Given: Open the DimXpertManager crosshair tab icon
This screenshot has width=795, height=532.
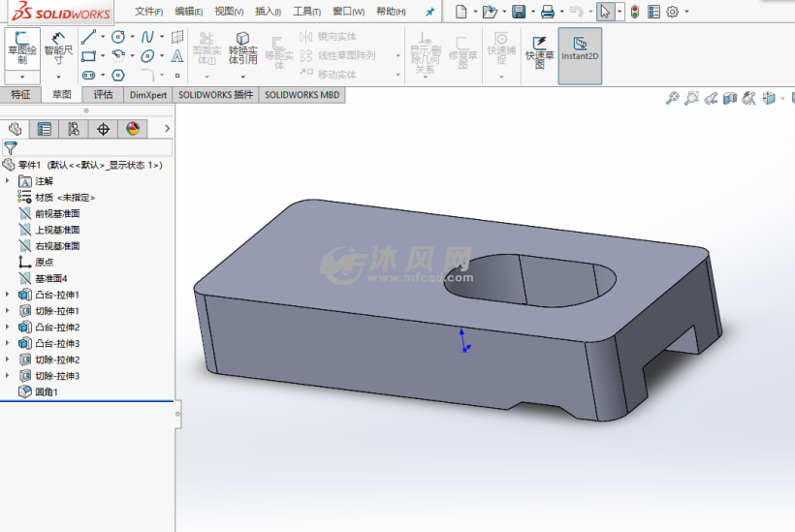Looking at the screenshot, I should pos(104,129).
